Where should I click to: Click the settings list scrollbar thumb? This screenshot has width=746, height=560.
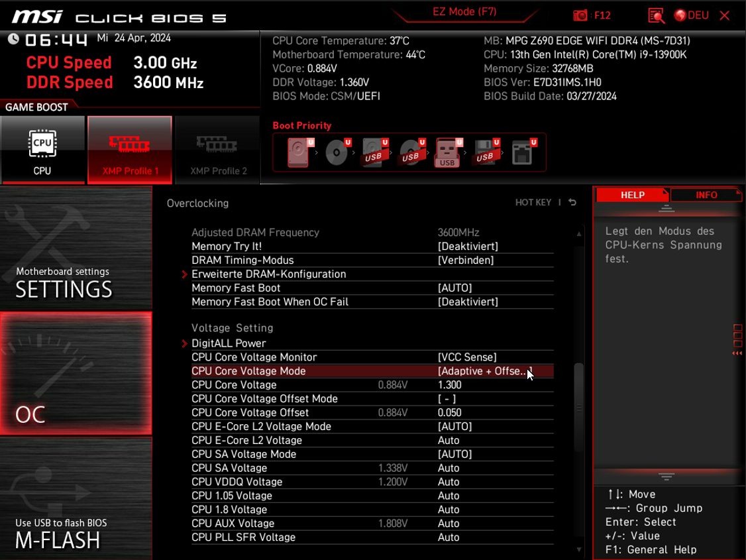pos(578,408)
